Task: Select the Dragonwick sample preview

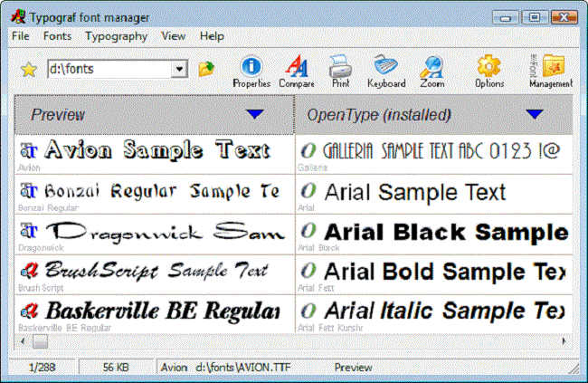Action: 165,232
